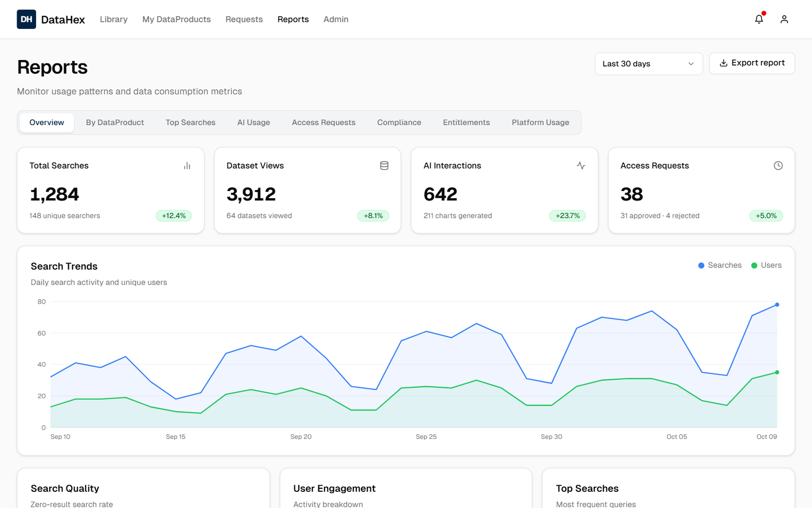This screenshot has width=812, height=508.
Task: Click the Top Searches card heading
Action: [x=587, y=488]
